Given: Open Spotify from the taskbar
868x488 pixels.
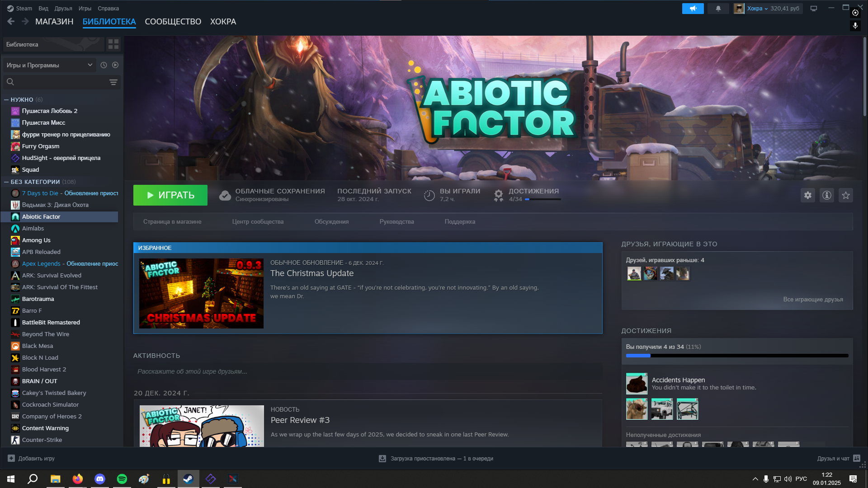Looking at the screenshot, I should tap(122, 479).
